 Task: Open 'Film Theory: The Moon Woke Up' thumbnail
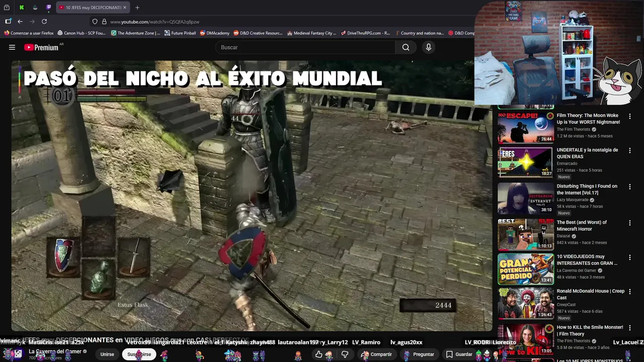(525, 128)
